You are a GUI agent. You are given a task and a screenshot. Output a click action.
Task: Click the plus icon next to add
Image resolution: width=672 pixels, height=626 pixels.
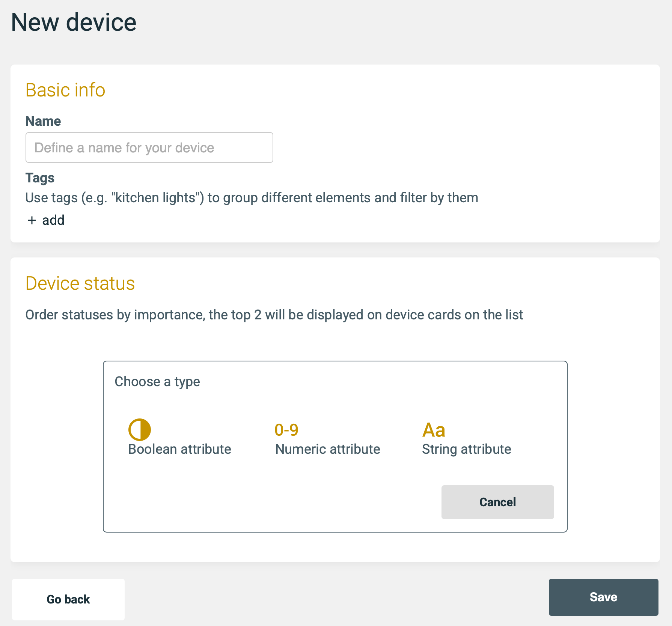point(32,220)
